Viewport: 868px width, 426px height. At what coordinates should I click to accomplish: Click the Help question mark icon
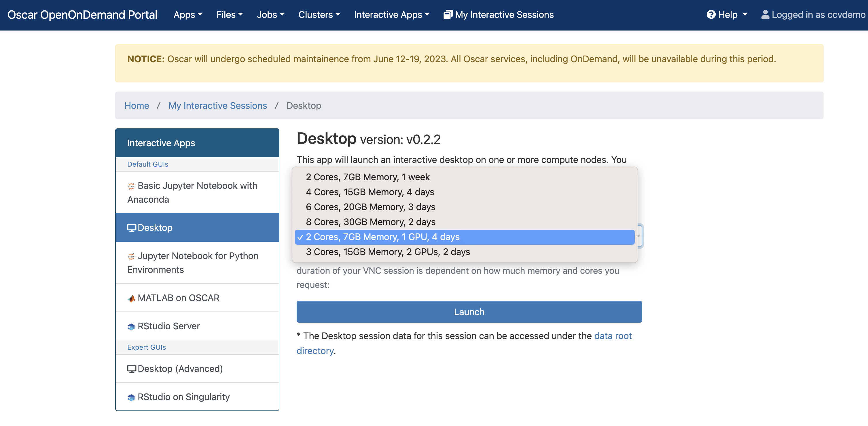pos(711,14)
